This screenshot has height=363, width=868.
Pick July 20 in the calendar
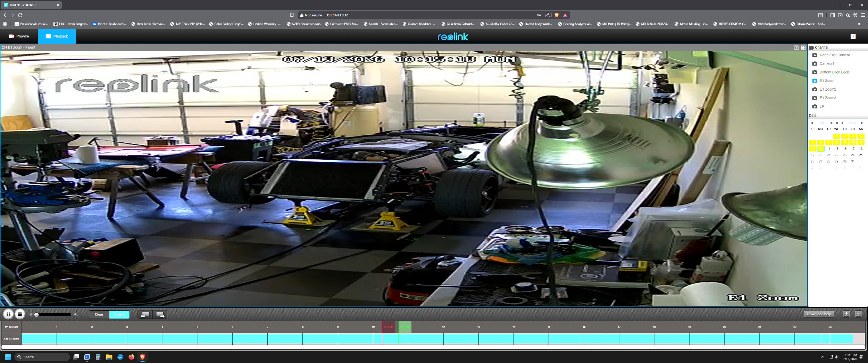tap(820, 155)
